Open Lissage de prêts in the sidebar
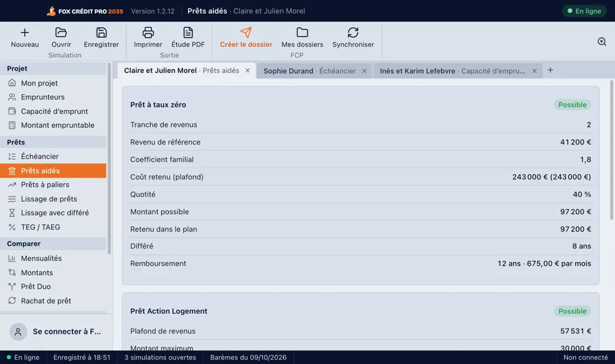This screenshot has height=364, width=615. coord(54,199)
